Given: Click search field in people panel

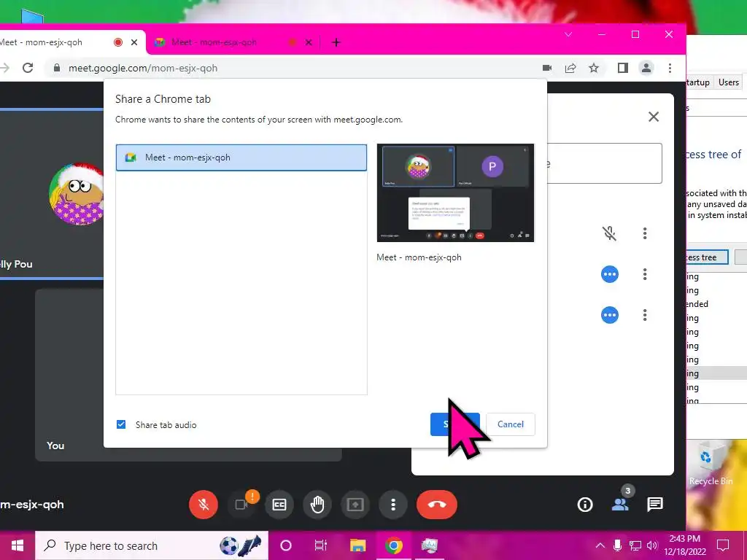Looking at the screenshot, I should [605, 163].
